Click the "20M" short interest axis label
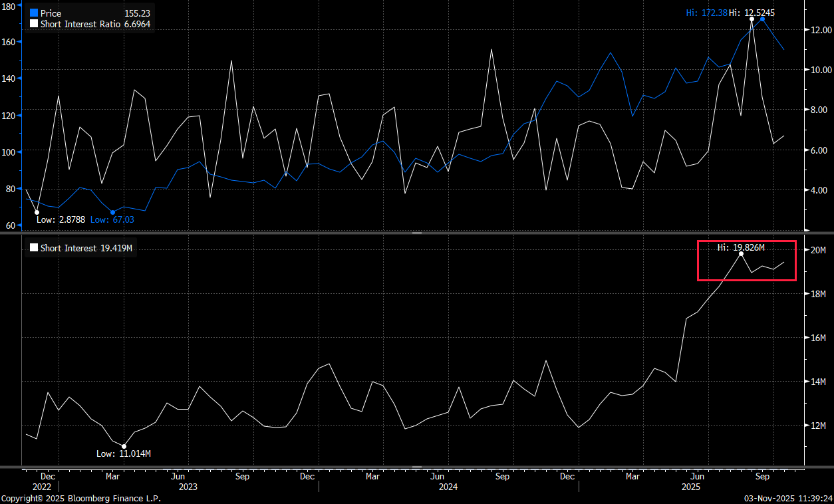 coord(818,250)
